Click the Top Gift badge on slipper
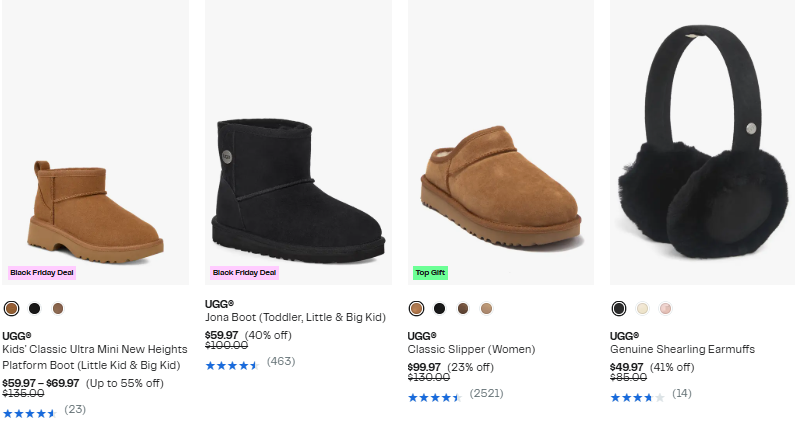 (x=430, y=272)
